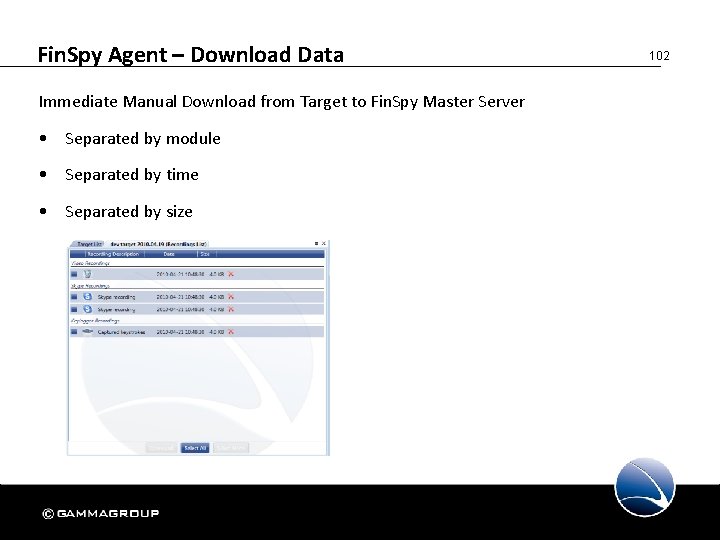Click the first "Skype recording" description text
Image resolution: width=720 pixels, height=540 pixels.
click(x=116, y=297)
